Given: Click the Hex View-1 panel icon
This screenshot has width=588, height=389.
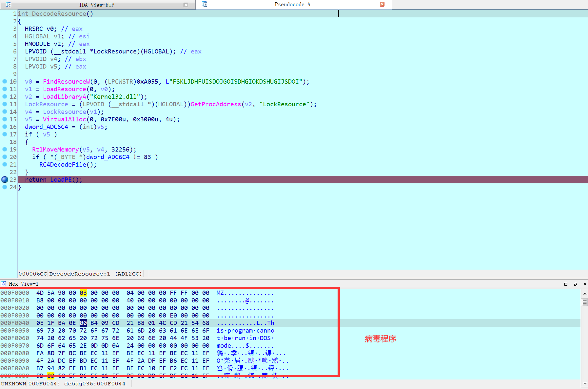Looking at the screenshot, I should pos(4,284).
